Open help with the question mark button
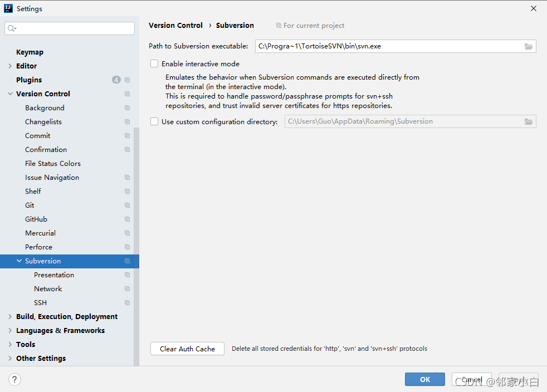 click(14, 379)
